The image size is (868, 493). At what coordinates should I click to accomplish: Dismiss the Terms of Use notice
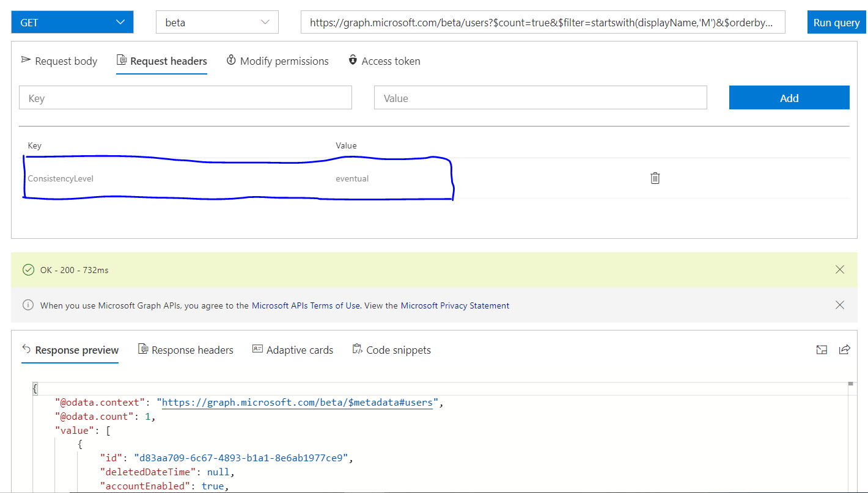(x=840, y=305)
